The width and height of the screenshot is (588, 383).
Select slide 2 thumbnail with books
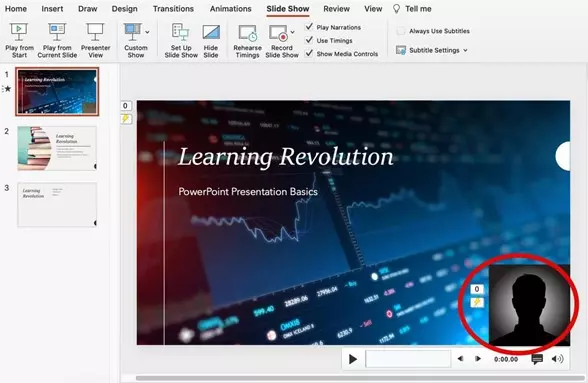coord(57,148)
